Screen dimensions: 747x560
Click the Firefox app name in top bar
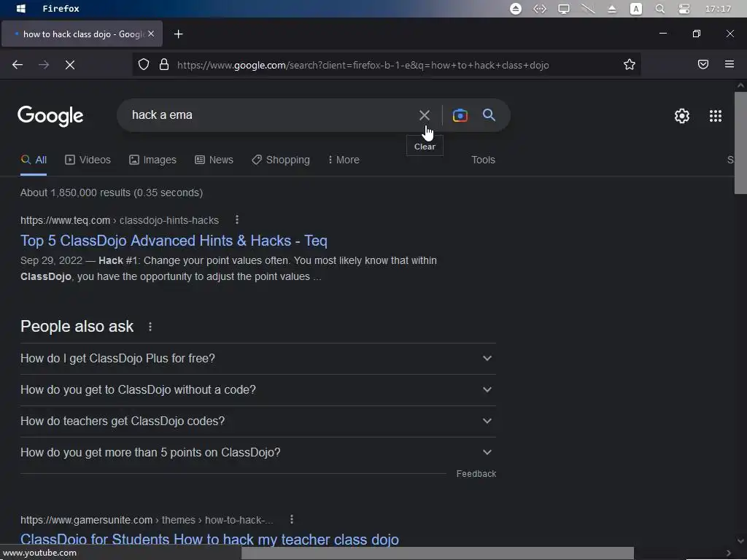[x=61, y=9]
